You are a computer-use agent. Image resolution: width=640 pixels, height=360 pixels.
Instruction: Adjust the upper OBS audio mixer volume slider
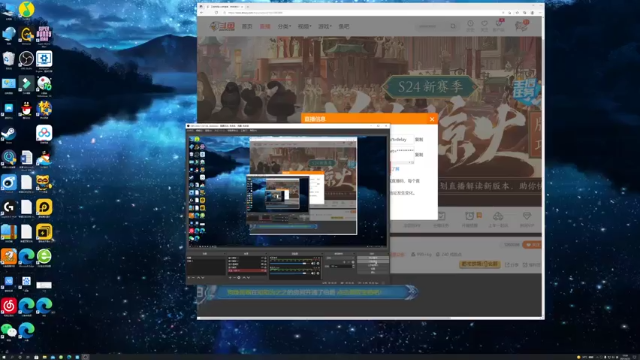pyautogui.click(x=289, y=263)
